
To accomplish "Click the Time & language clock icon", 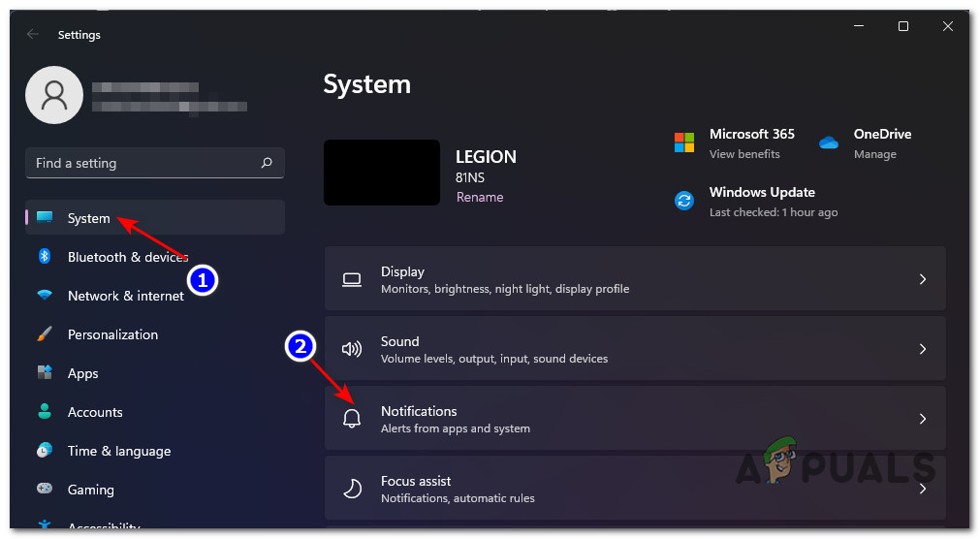I will (45, 450).
